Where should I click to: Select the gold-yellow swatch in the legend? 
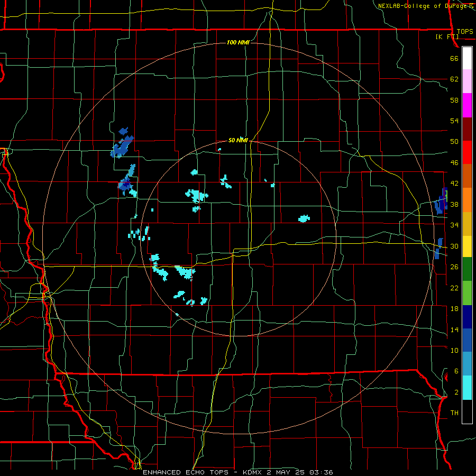[x=467, y=223]
